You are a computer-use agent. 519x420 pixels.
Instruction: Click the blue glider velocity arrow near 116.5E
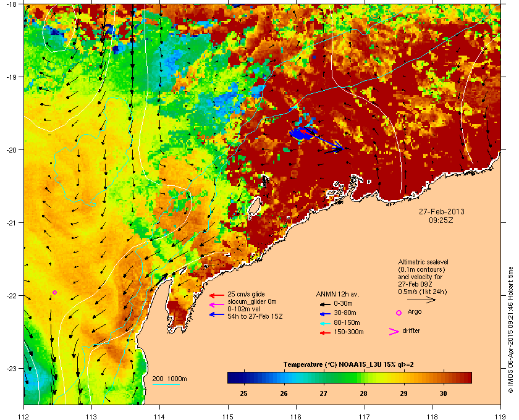tap(327, 142)
